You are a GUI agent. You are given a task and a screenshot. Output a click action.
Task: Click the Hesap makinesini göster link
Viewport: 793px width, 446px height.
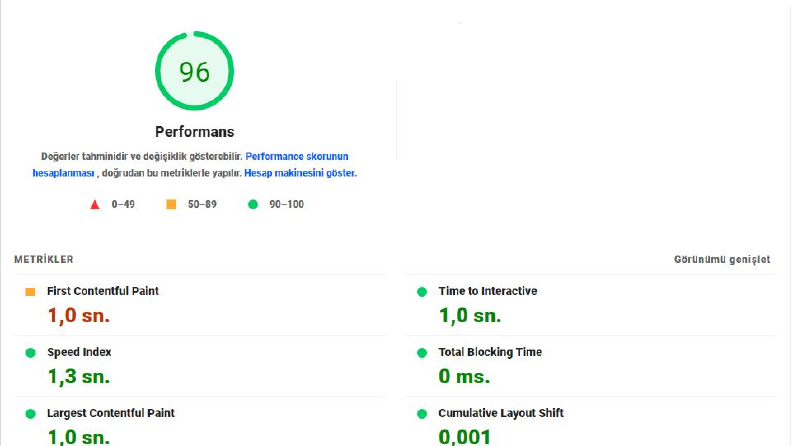[300, 173]
